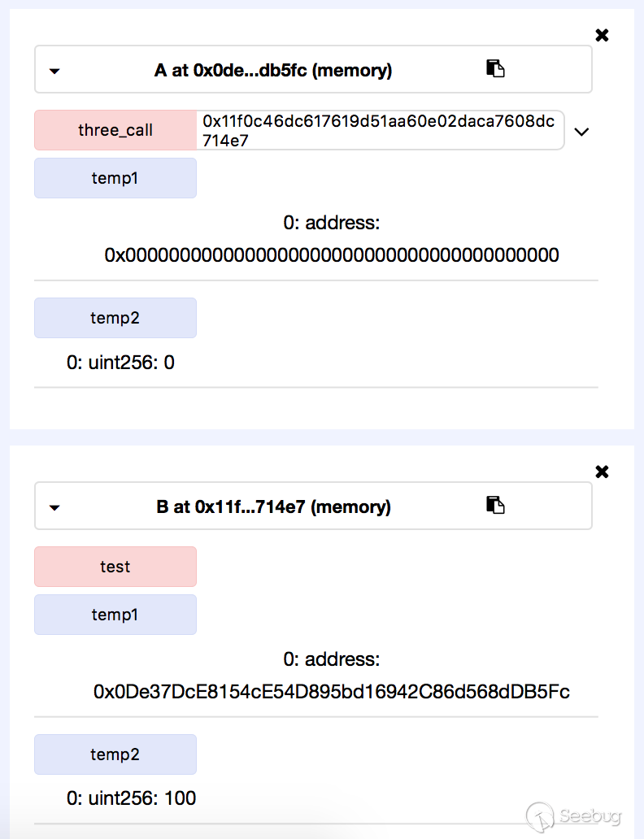
Task: Execute the three_call function
Action: tap(115, 130)
